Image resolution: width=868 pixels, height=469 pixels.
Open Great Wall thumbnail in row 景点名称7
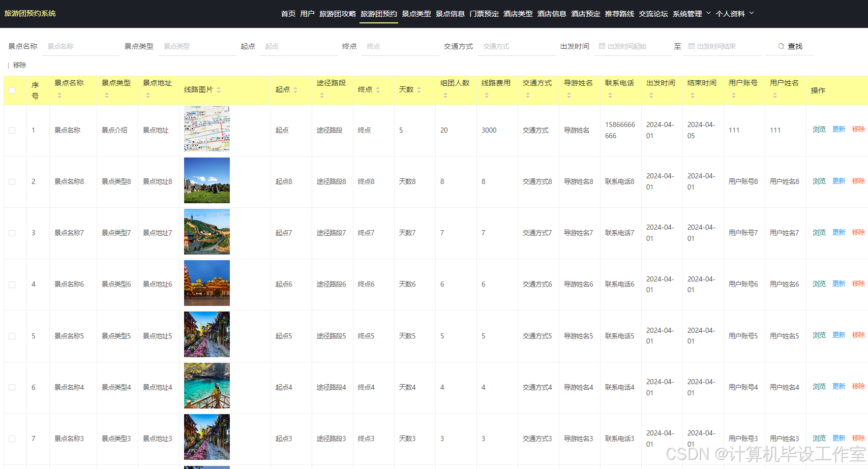click(x=207, y=232)
